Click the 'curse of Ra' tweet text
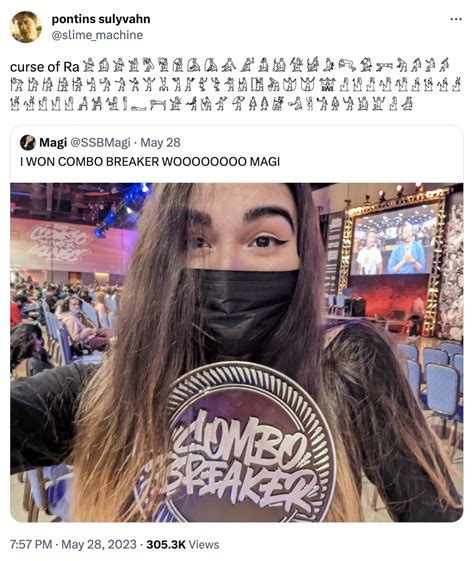The width and height of the screenshot is (474, 561). tap(44, 67)
